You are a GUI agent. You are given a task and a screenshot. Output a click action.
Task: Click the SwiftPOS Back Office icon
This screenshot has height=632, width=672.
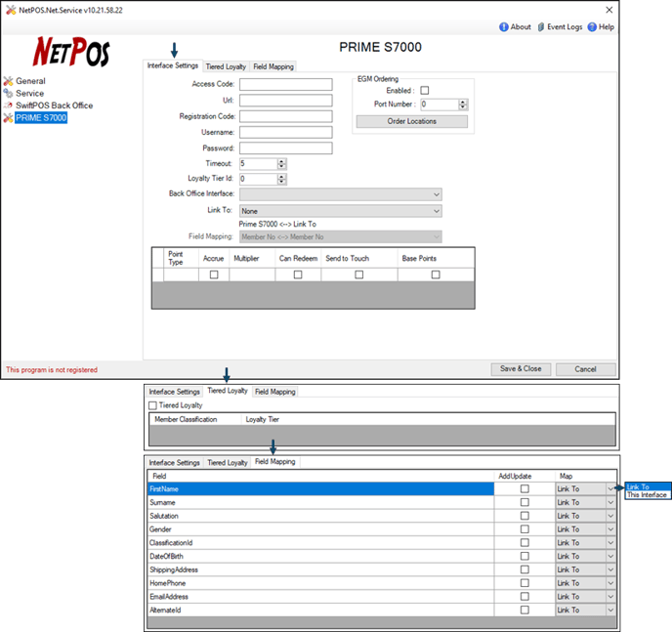click(x=8, y=105)
